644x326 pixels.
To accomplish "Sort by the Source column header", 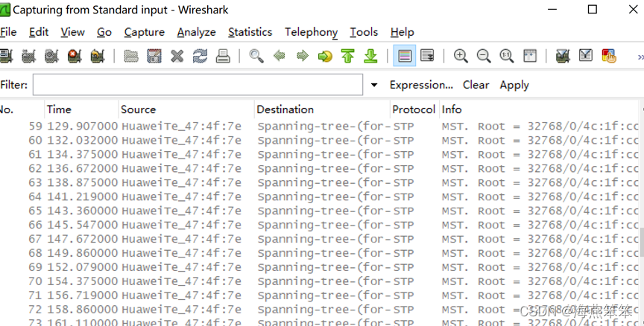I will [186, 109].
